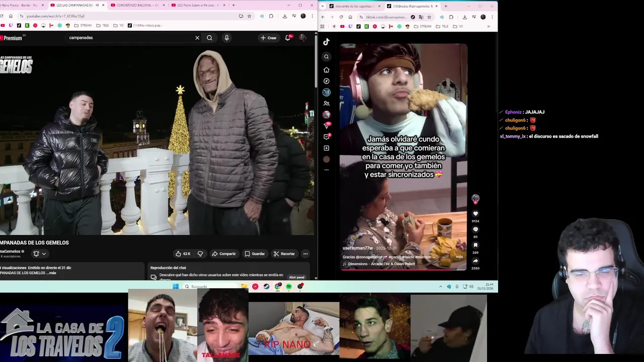Click Compartir under the video

(224, 254)
